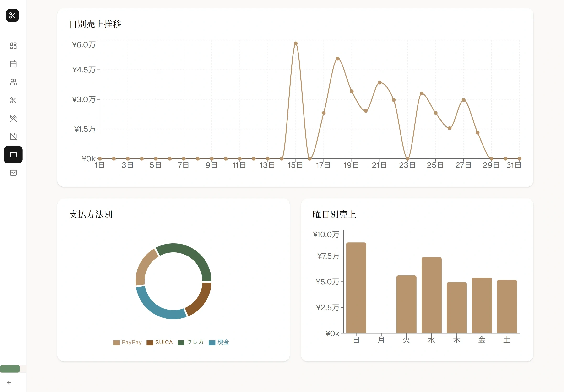Click the Sunday (日) sales bar
Image resolution: width=564 pixels, height=392 pixels.
coord(356,287)
